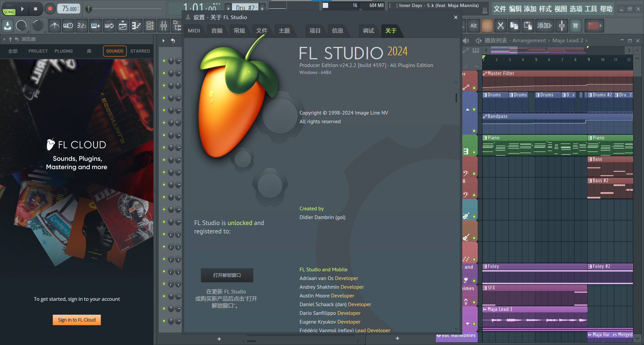
Task: Toggle overdub recording icon
Action: click(96, 25)
